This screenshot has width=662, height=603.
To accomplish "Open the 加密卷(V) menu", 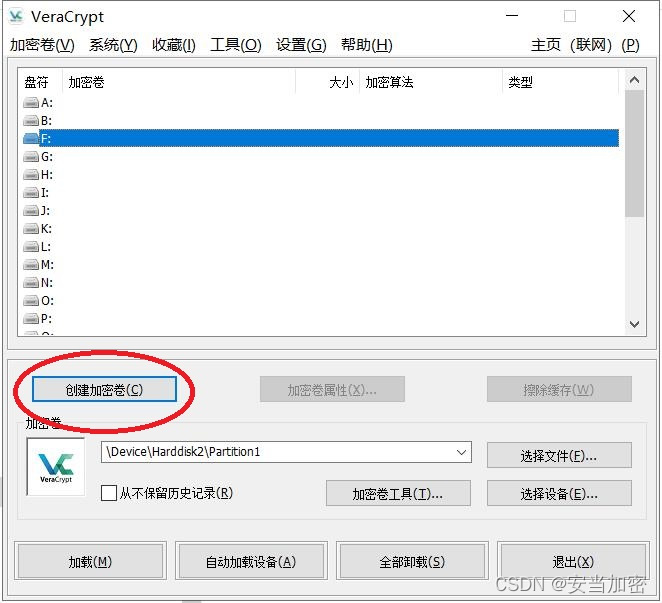I will [42, 45].
